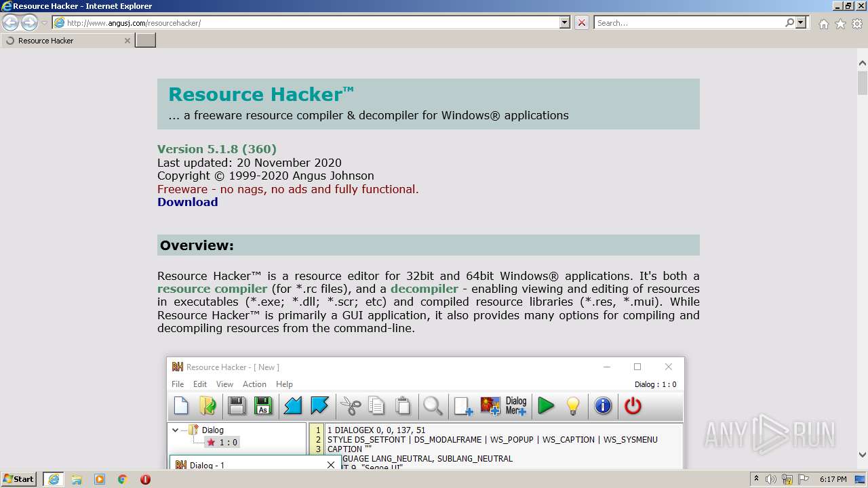Click the browser Forward arrow button
This screenshot has width=868, height=488.
[29, 23]
